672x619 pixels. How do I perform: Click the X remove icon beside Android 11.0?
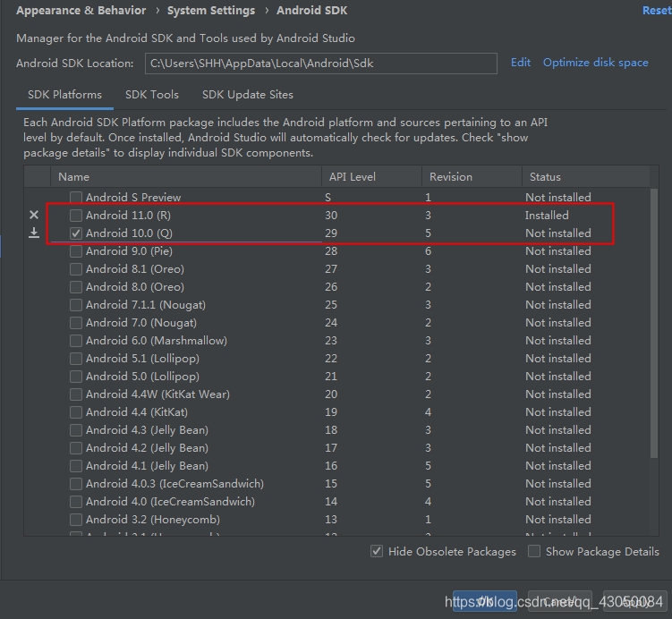pos(34,215)
